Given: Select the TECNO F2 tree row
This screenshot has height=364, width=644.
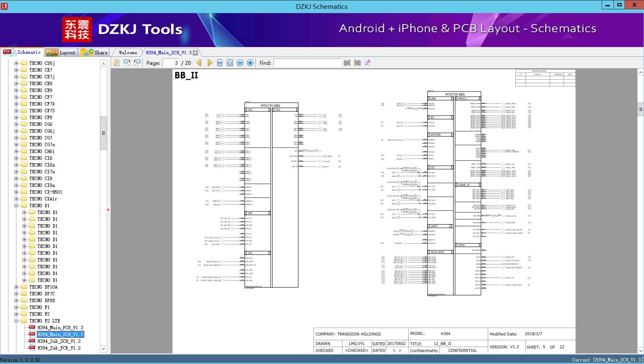Looking at the screenshot, I should (39, 314).
